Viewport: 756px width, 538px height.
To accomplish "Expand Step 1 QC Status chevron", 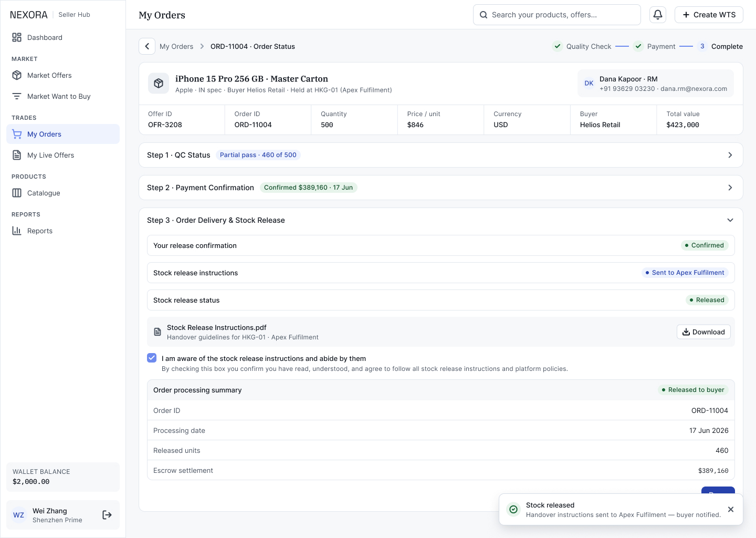I will tap(730, 155).
